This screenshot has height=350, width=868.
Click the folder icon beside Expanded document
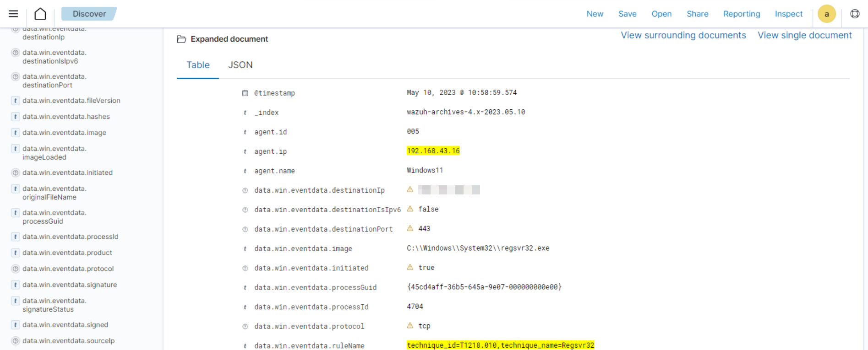click(x=181, y=39)
